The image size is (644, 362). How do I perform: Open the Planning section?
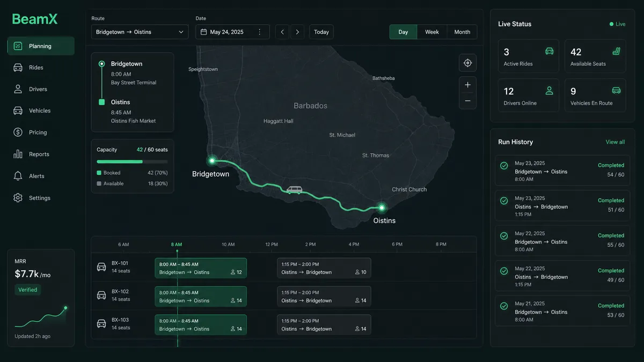click(x=41, y=46)
